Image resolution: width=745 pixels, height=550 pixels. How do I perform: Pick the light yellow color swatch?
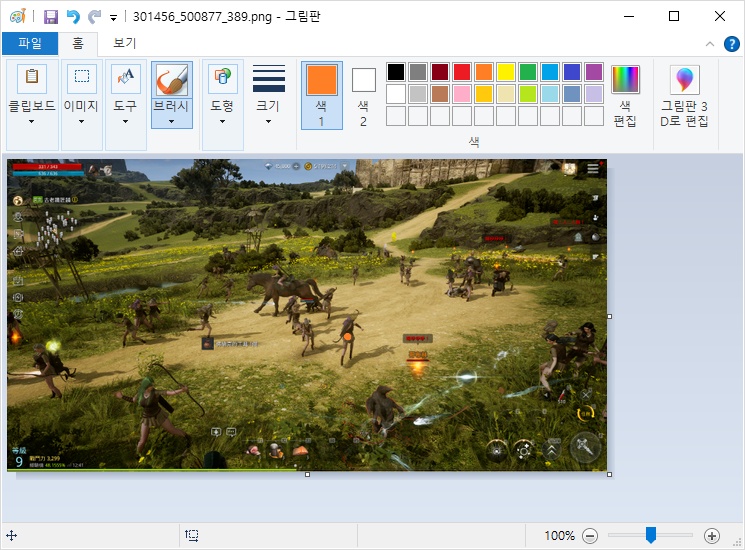tap(506, 94)
